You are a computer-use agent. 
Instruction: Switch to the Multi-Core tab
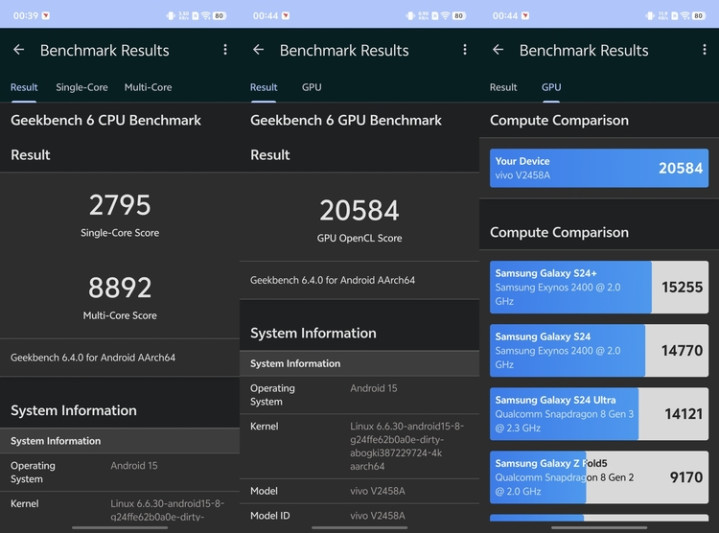click(x=148, y=88)
